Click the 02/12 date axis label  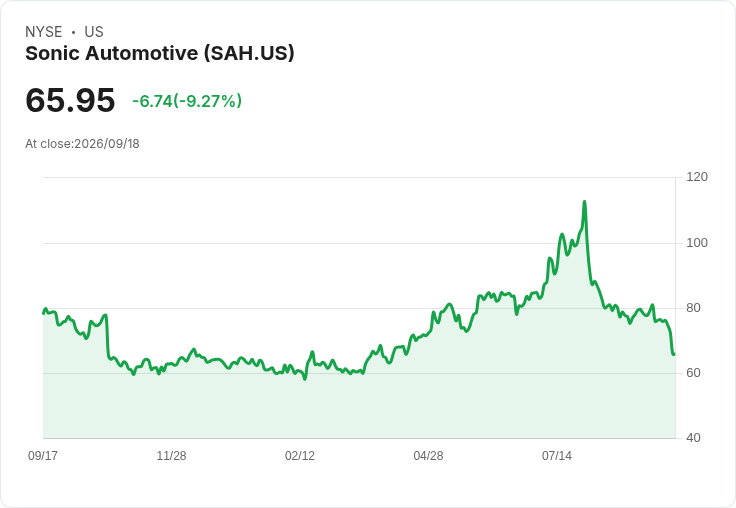(x=300, y=455)
